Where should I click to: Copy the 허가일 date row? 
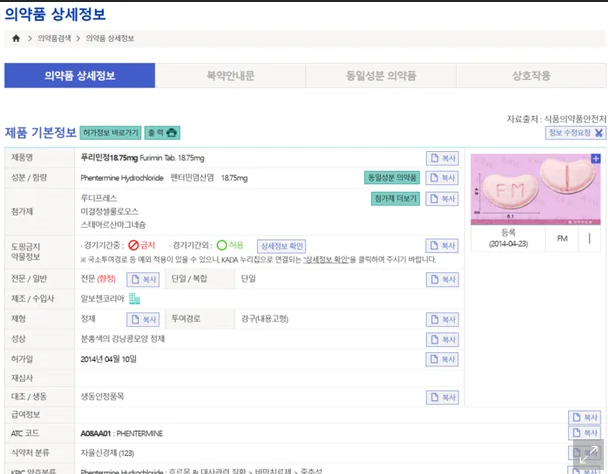pyautogui.click(x=442, y=358)
